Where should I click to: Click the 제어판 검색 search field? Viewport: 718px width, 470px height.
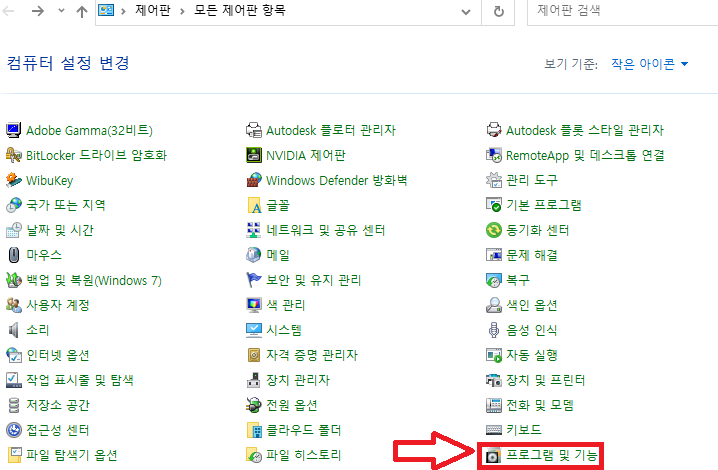click(623, 10)
